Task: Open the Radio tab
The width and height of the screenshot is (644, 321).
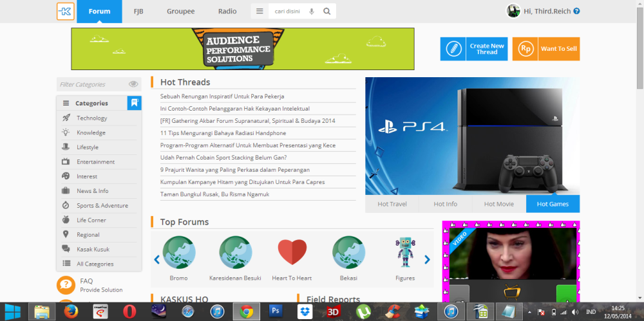Action: tap(227, 12)
